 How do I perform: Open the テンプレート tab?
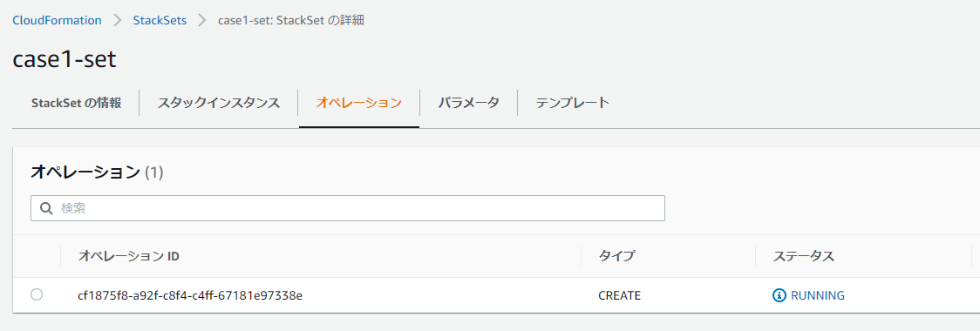[573, 103]
